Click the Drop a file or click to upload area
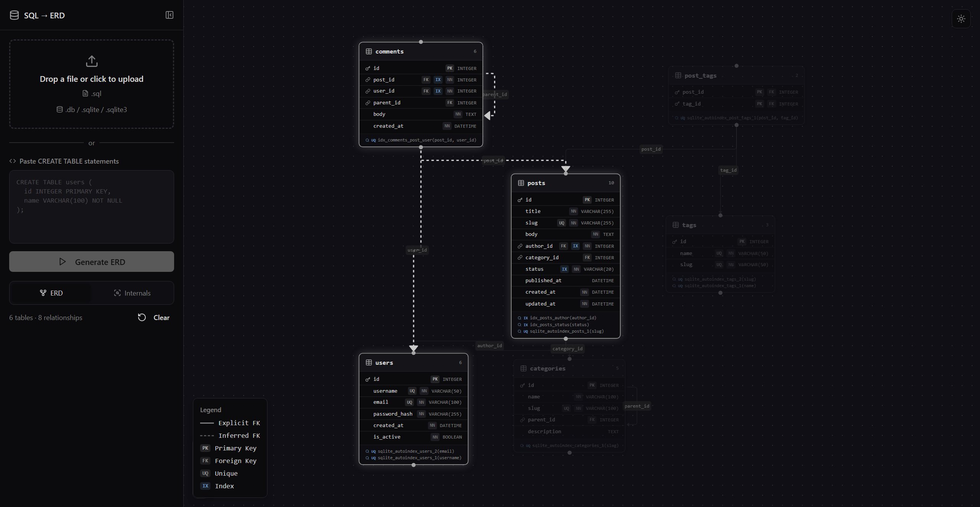This screenshot has height=507, width=980. pos(91,84)
